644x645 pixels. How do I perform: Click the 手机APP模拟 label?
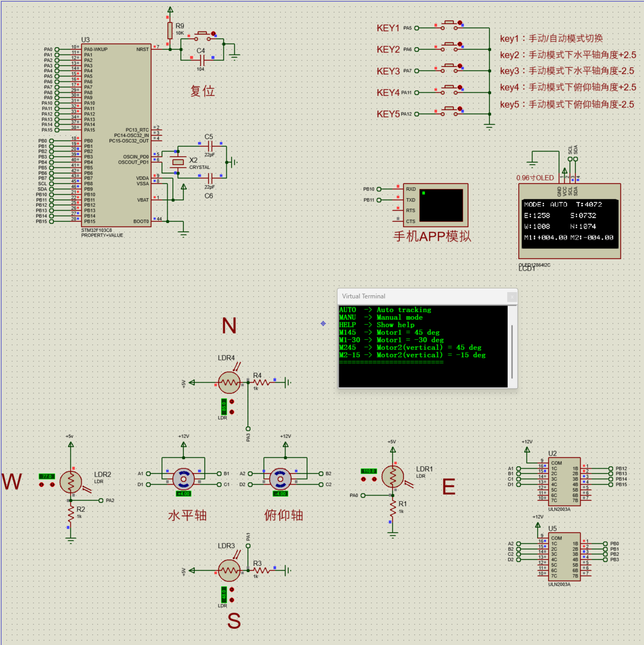[432, 236]
